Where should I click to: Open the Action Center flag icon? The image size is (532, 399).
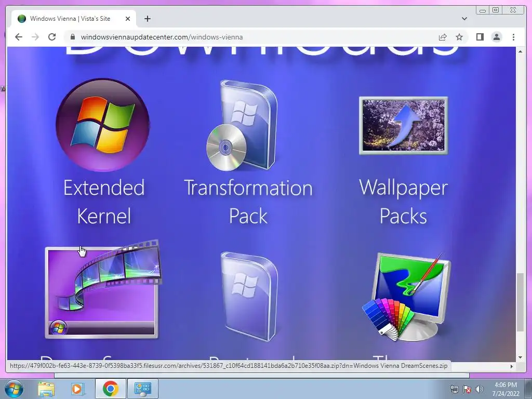(467, 389)
